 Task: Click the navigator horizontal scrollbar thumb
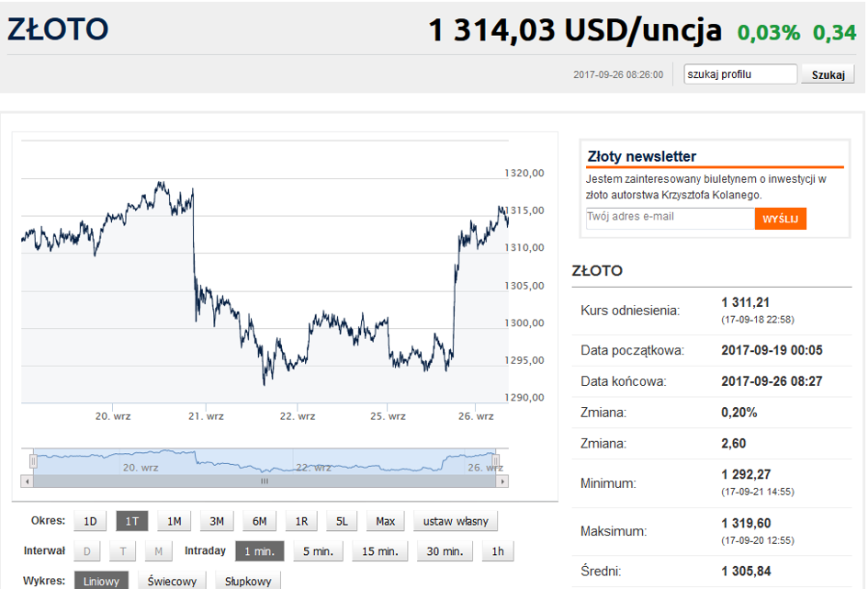coord(265,481)
